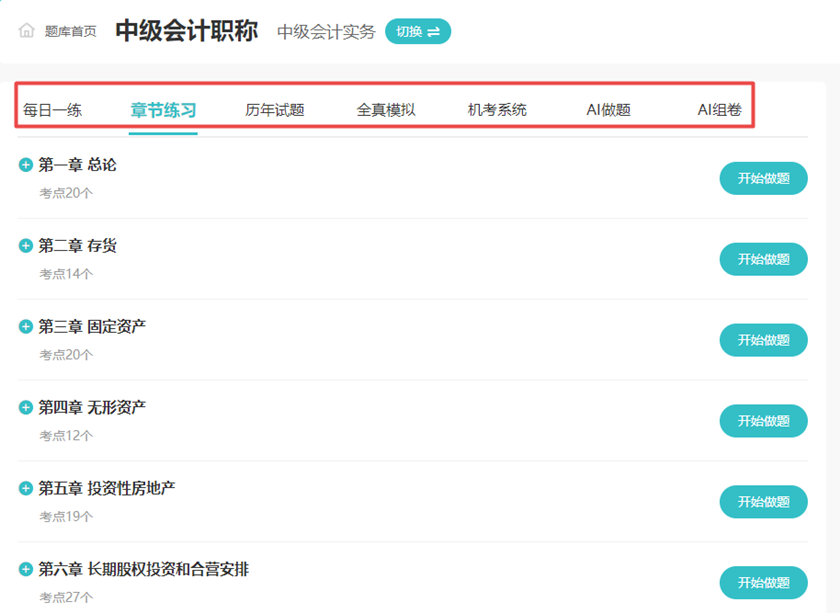Click the home icon beside 题库首页
Viewport: 840px width, 613px height.
click(x=27, y=31)
